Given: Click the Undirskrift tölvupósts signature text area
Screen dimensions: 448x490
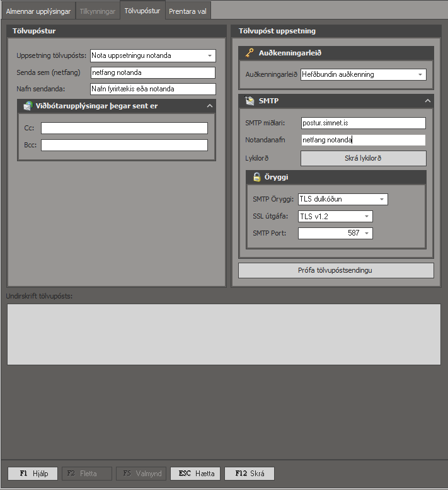Looking at the screenshot, I should coord(224,334).
